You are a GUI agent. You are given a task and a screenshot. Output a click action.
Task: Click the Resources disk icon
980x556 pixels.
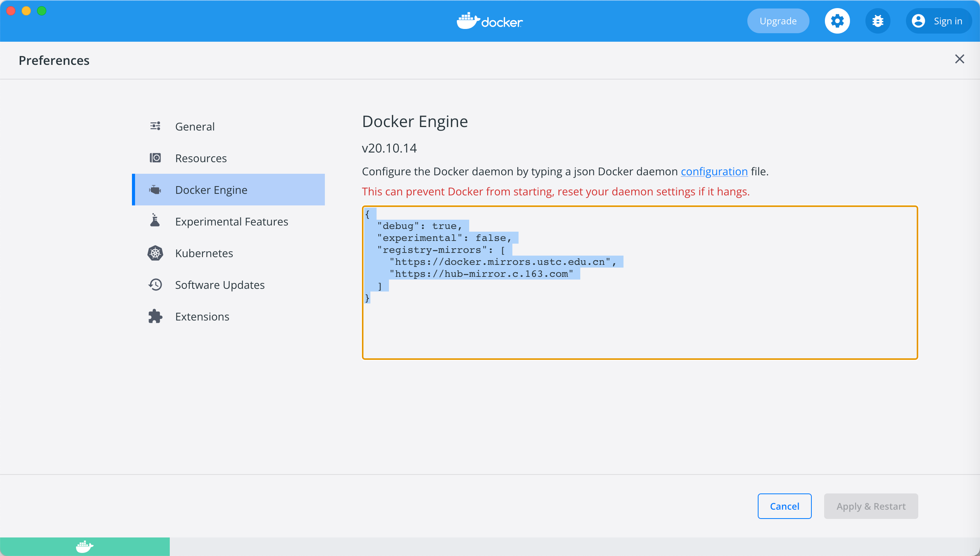[x=155, y=158]
